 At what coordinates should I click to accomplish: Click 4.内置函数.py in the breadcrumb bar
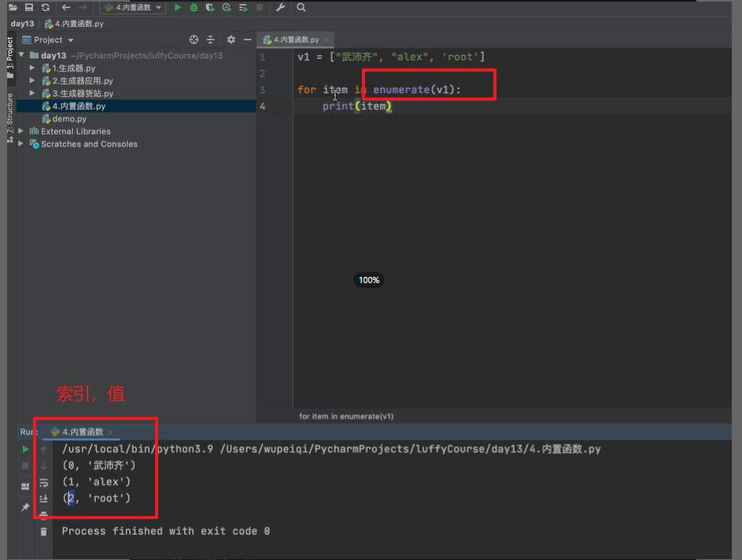(x=74, y=24)
